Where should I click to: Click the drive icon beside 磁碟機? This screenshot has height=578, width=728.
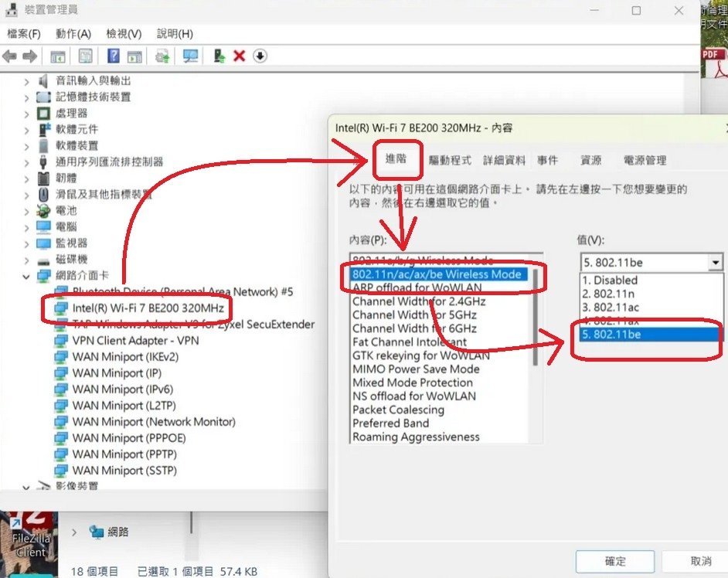coord(43,260)
